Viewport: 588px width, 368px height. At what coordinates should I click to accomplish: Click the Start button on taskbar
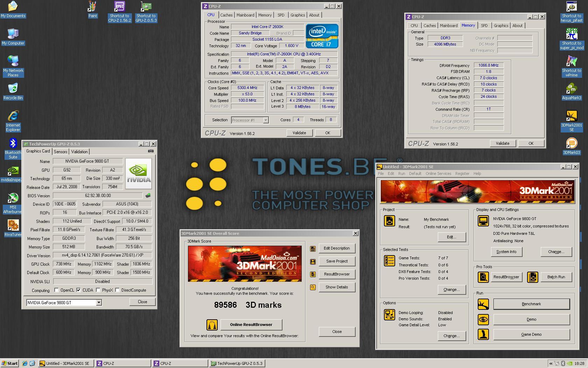[10, 363]
